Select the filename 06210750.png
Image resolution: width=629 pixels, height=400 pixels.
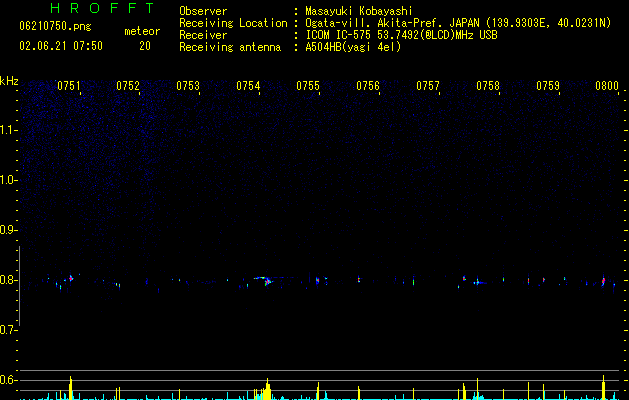pos(55,26)
